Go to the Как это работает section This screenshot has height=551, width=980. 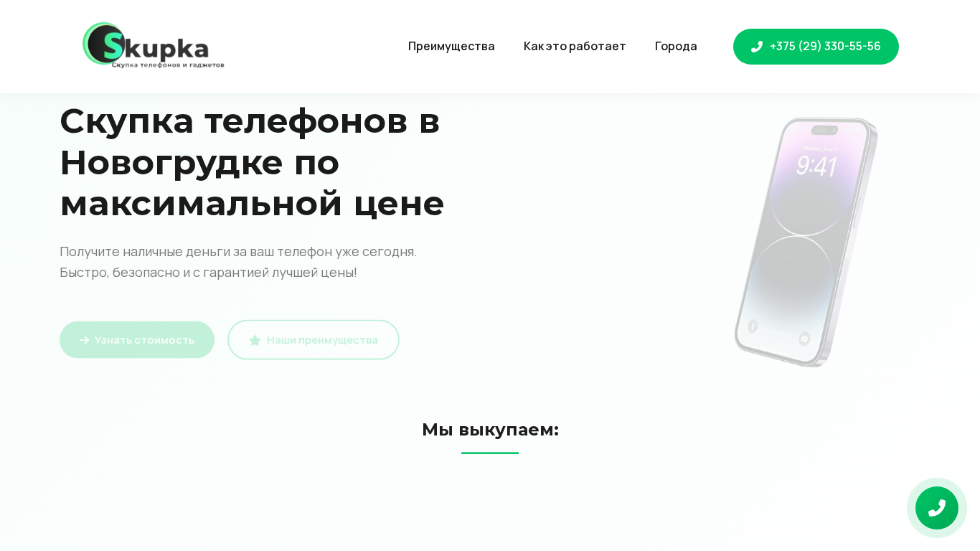[575, 47]
